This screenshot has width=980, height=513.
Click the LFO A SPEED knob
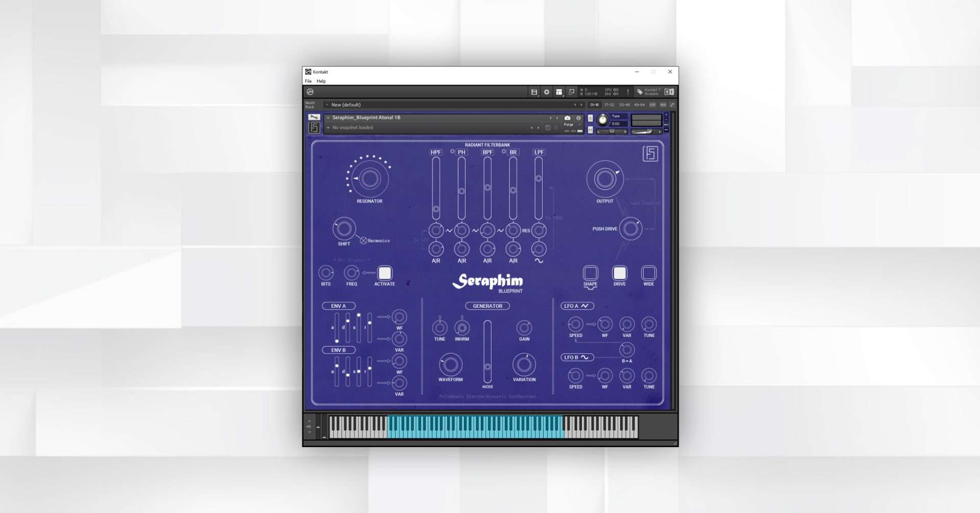click(576, 324)
